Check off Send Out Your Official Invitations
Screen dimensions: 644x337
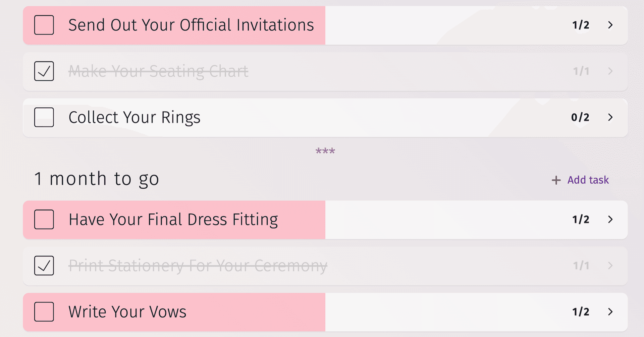pos(44,25)
